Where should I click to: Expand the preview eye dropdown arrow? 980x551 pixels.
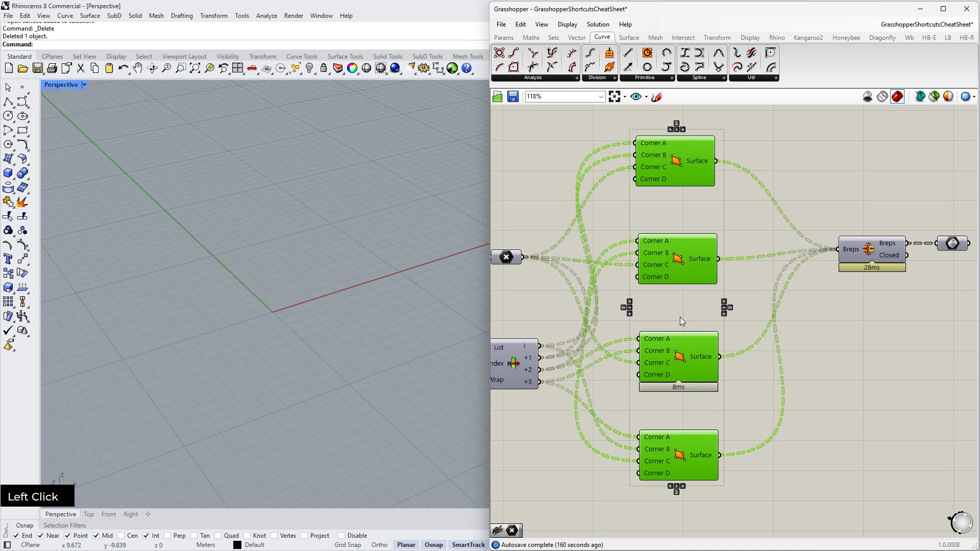646,97
